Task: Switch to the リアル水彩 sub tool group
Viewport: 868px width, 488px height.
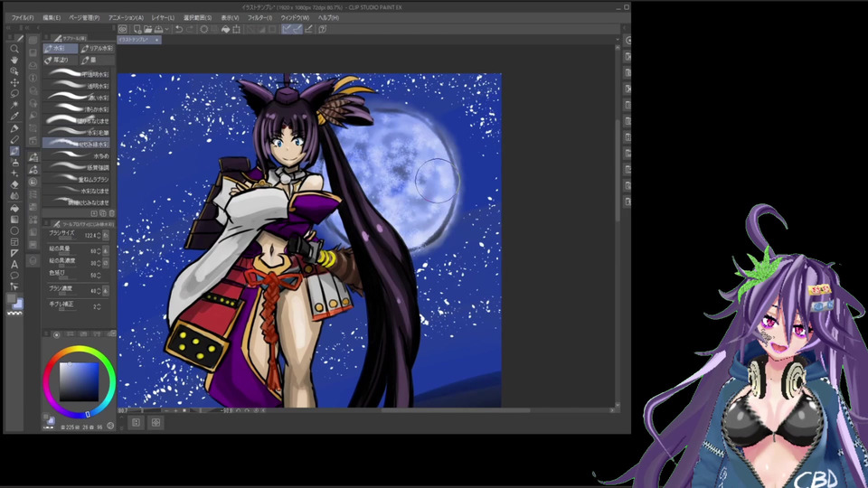Action: pyautogui.click(x=97, y=49)
